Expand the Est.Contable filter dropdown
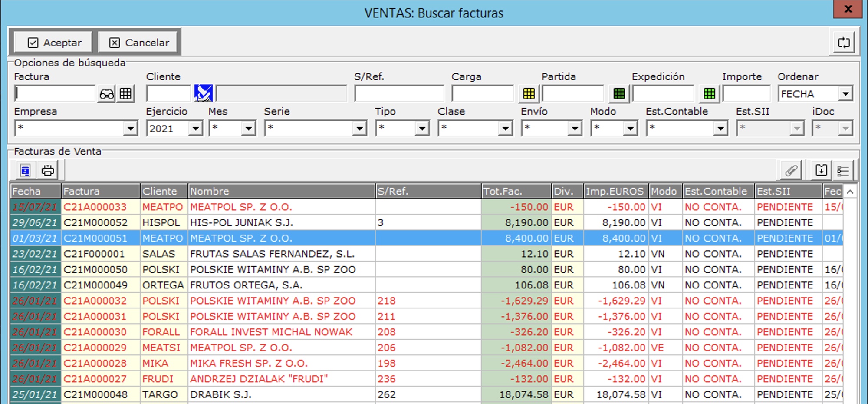 click(720, 129)
